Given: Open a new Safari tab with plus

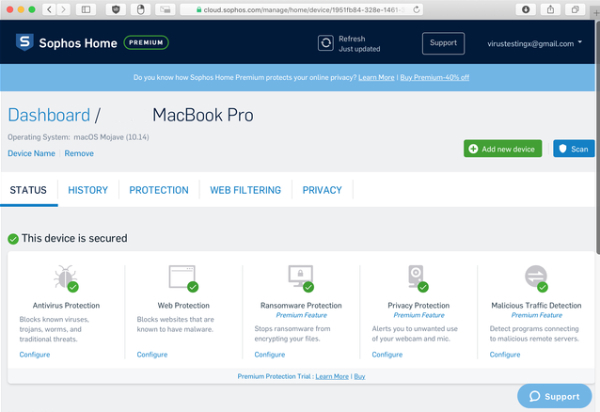Looking at the screenshot, I should [x=596, y=13].
